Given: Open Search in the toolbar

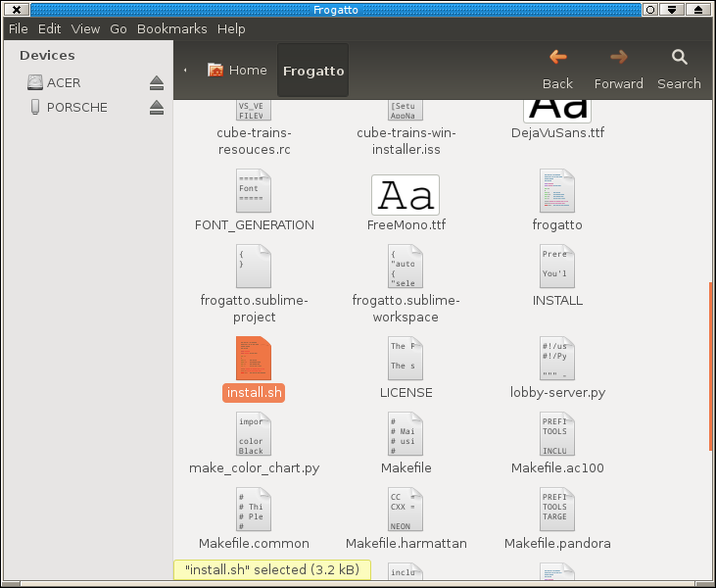Looking at the screenshot, I should click(679, 70).
